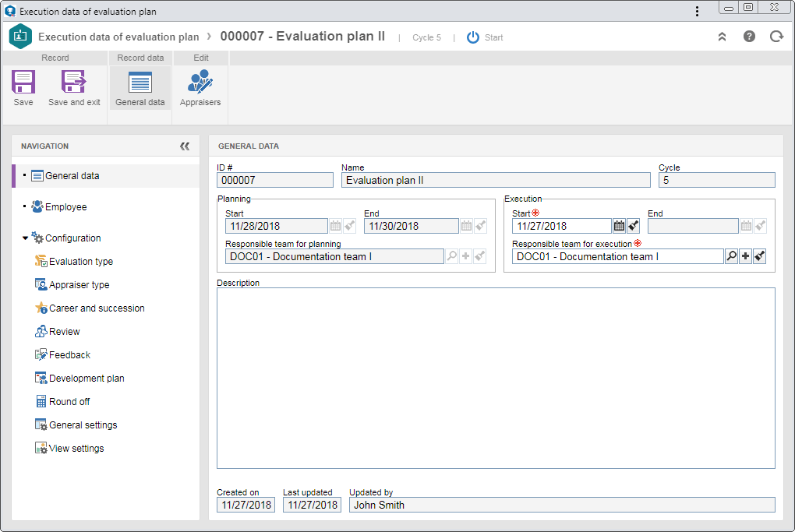Collapse the header with double-chevron up icon

coord(722,37)
